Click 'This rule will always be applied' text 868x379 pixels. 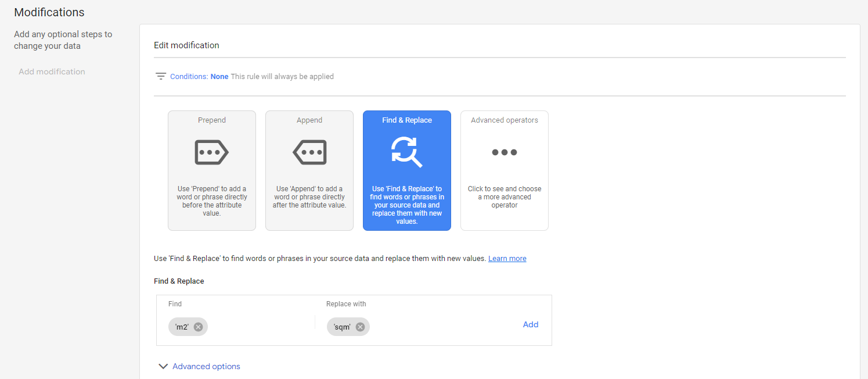click(x=282, y=76)
